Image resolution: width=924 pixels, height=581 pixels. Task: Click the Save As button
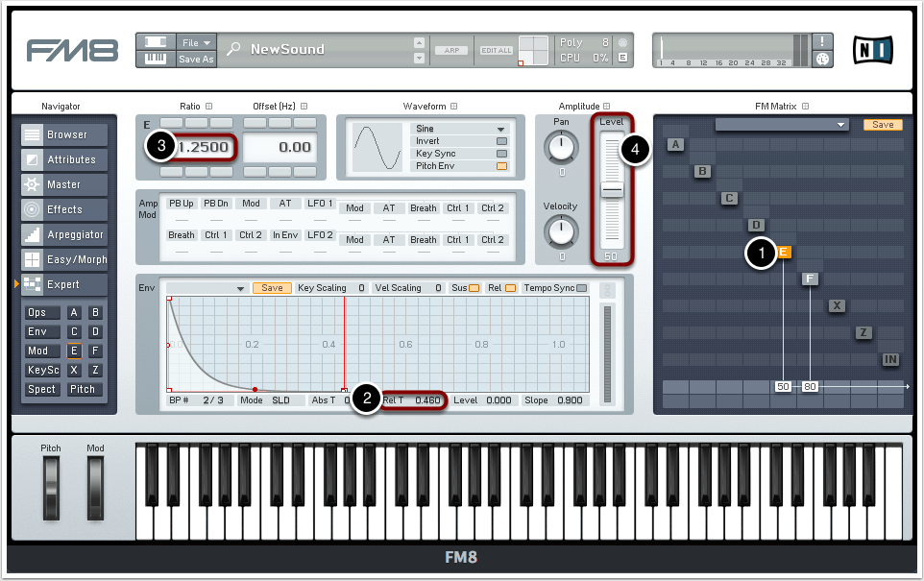[196, 60]
